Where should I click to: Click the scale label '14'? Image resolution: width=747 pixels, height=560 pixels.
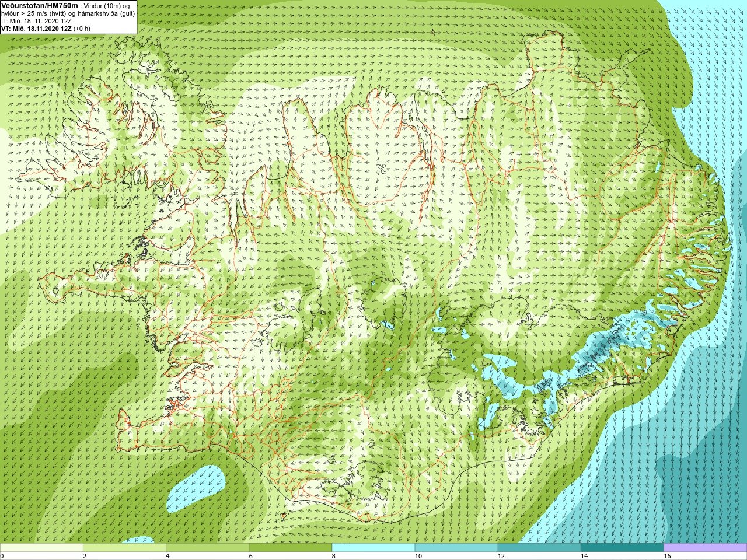click(584, 556)
